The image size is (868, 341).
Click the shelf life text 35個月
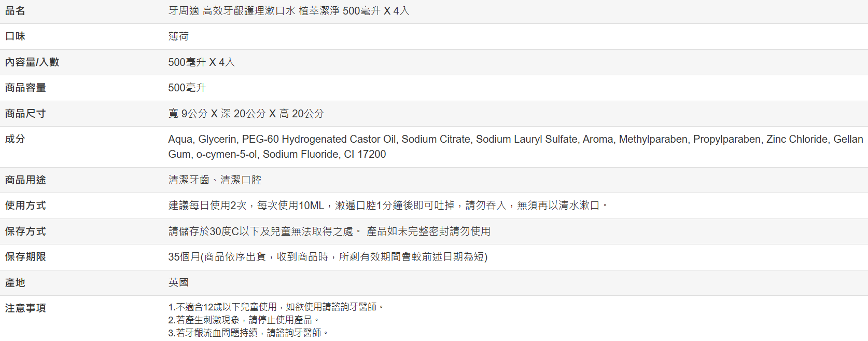(x=184, y=257)
